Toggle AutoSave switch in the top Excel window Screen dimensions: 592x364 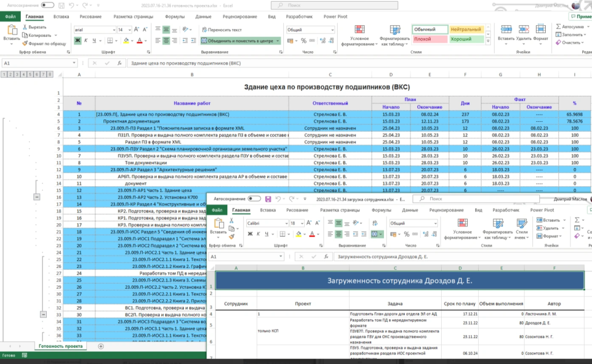[47, 5]
